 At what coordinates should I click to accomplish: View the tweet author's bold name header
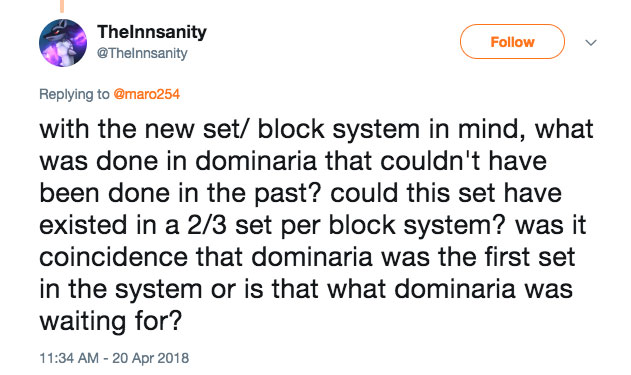pos(152,32)
